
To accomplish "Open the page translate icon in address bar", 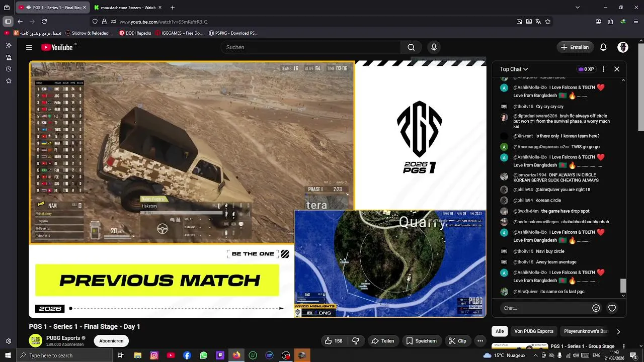I will [538, 22].
